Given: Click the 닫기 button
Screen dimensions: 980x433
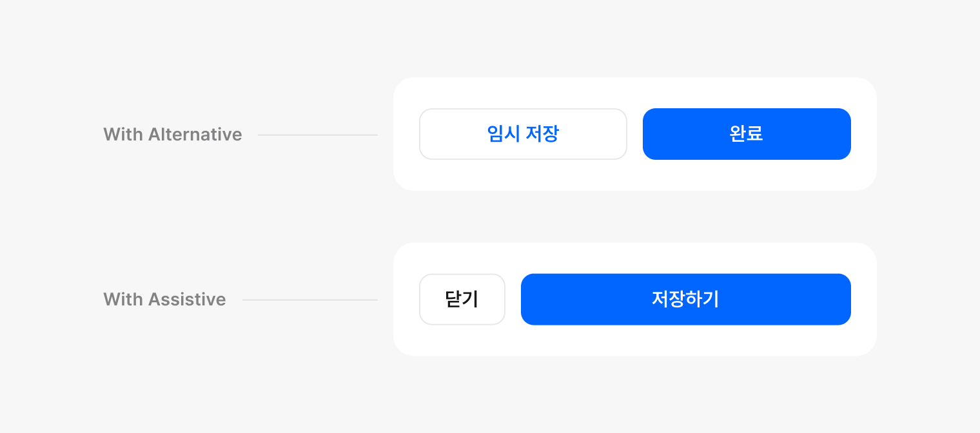Looking at the screenshot, I should pyautogui.click(x=462, y=300).
